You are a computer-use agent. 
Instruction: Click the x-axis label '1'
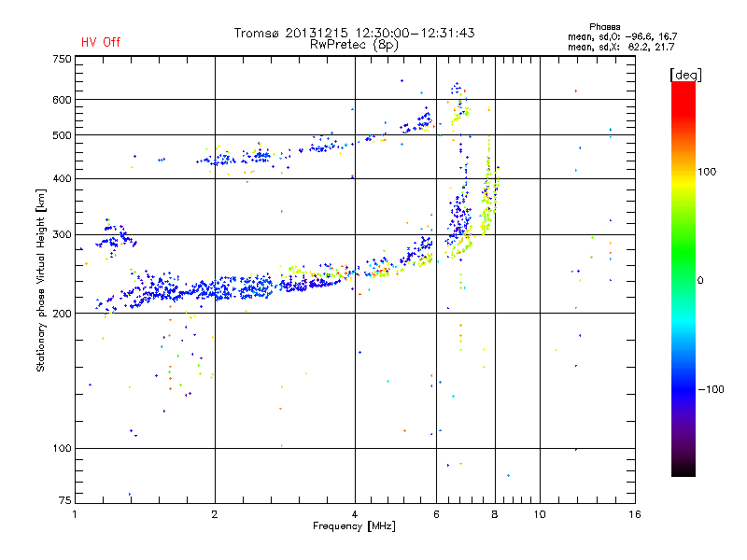point(75,514)
